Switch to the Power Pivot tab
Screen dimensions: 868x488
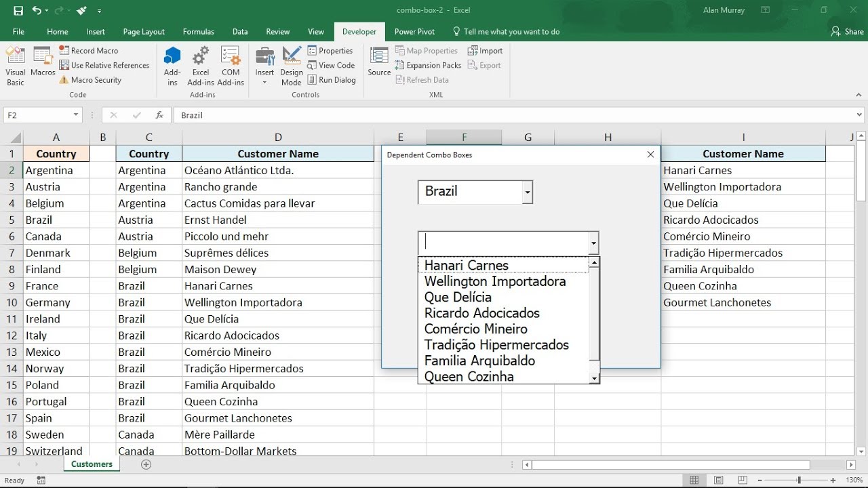point(414,31)
